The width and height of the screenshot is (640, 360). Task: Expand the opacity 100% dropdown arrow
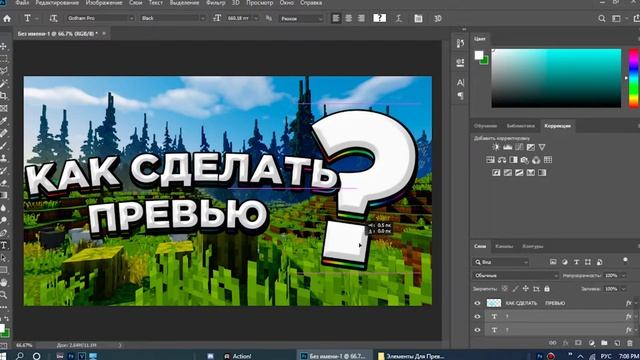[623, 276]
